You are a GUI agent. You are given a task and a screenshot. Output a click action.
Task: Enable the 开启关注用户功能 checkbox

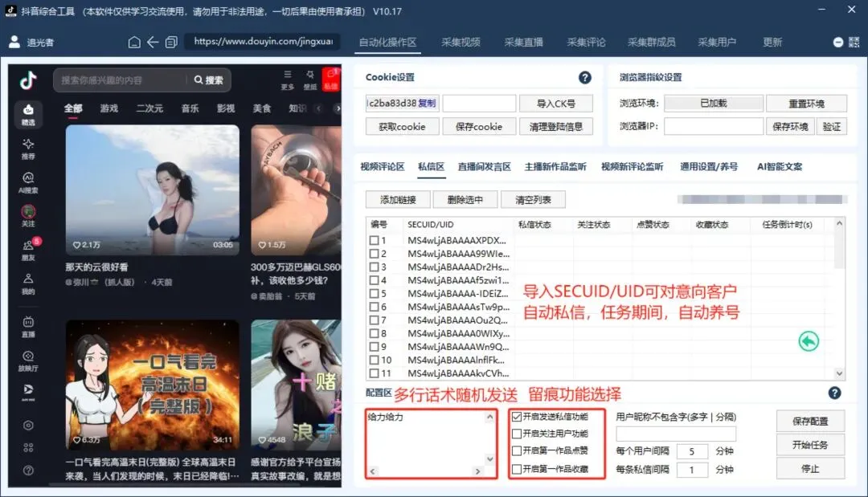pyautogui.click(x=517, y=434)
